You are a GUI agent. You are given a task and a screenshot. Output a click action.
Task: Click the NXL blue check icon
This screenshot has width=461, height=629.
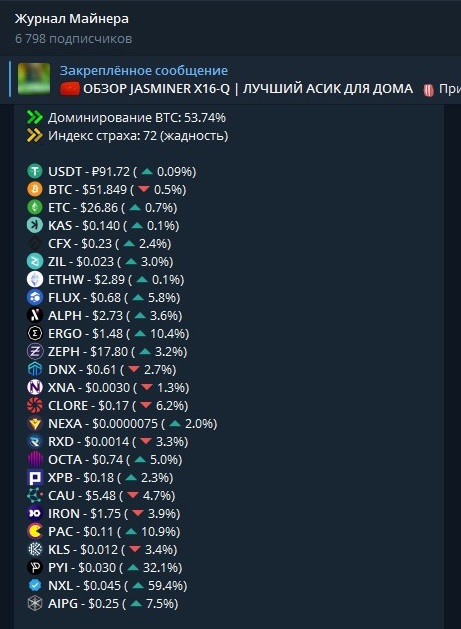35,586
